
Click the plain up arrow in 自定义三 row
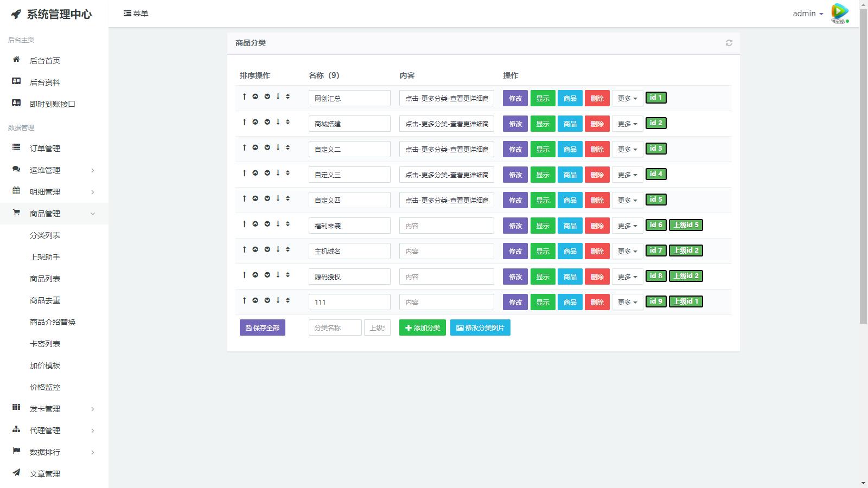coord(244,173)
